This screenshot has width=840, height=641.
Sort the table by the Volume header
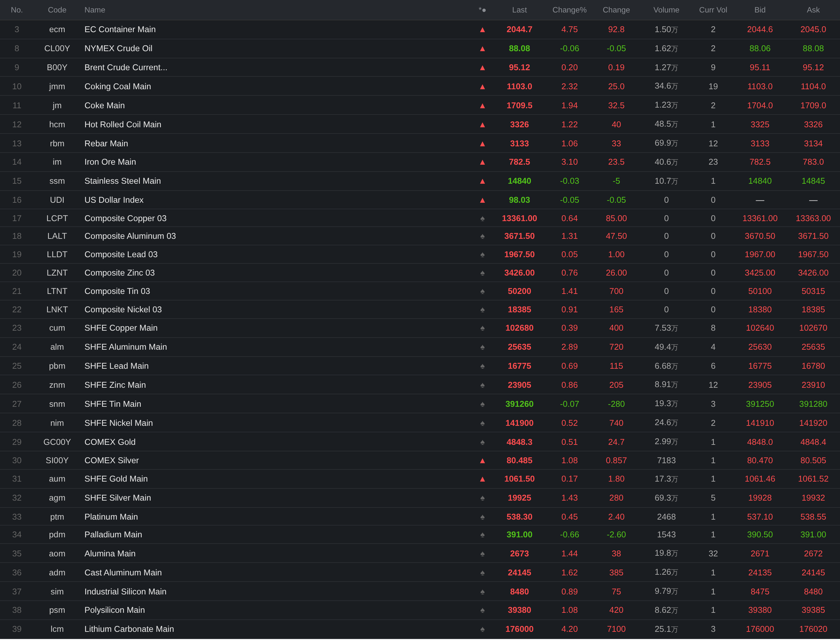point(666,10)
